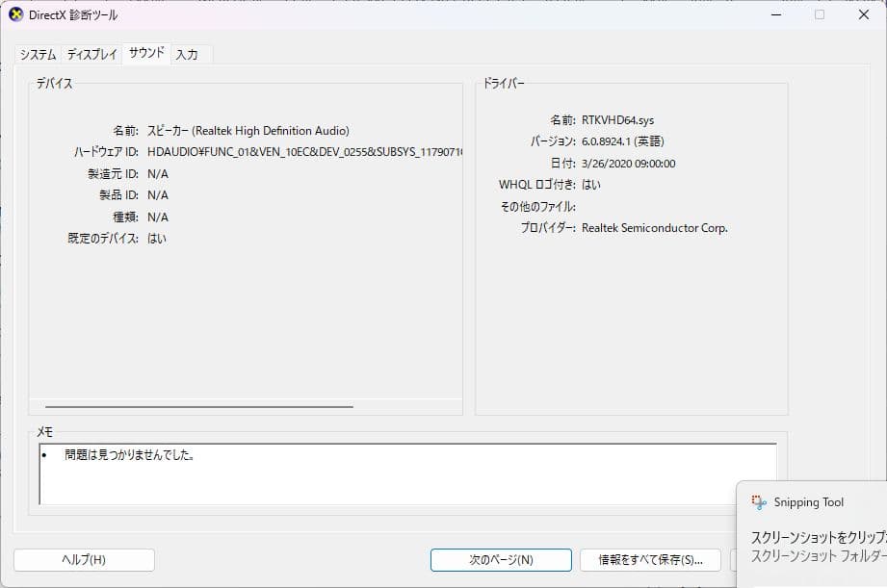Click the Snipping Tool popup notification
Viewport: 887px width, 588px height.
tap(814, 529)
